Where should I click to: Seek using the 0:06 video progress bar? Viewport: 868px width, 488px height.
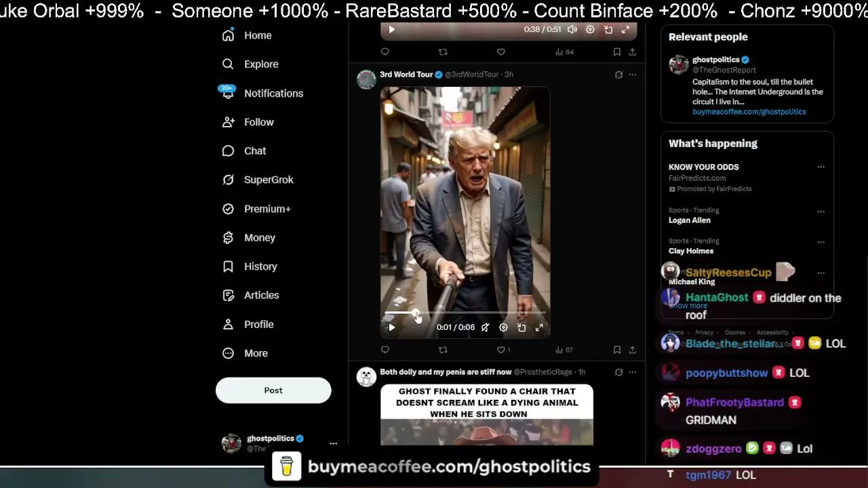pyautogui.click(x=465, y=313)
